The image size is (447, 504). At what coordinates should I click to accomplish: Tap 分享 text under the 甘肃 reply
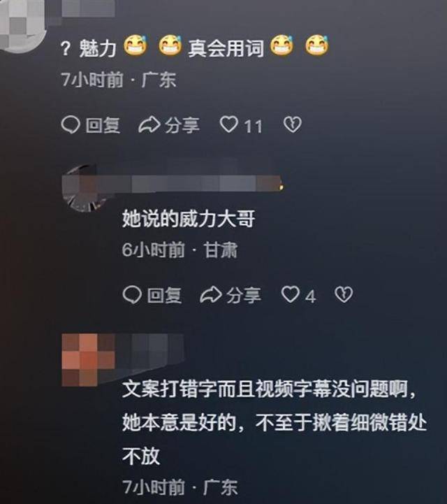point(244,295)
